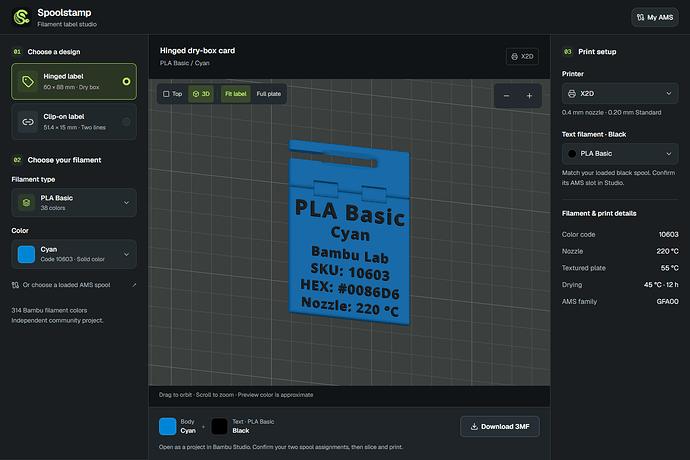Click AMS icon beside loaded spool link

(15, 285)
